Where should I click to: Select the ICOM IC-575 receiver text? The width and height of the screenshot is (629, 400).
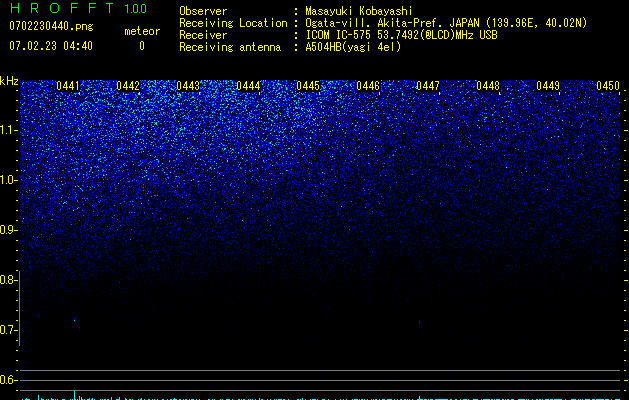click(401, 35)
